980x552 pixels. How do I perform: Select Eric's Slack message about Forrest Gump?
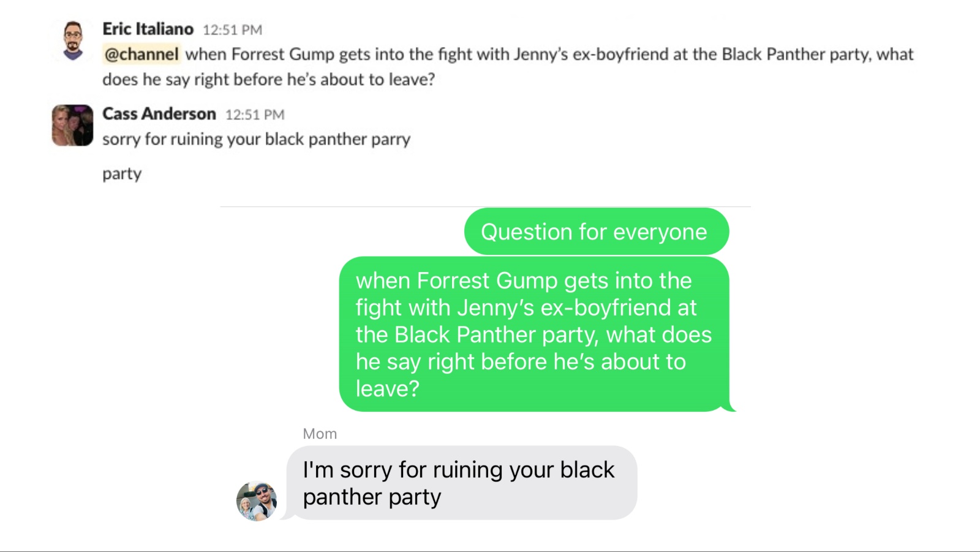[508, 67]
